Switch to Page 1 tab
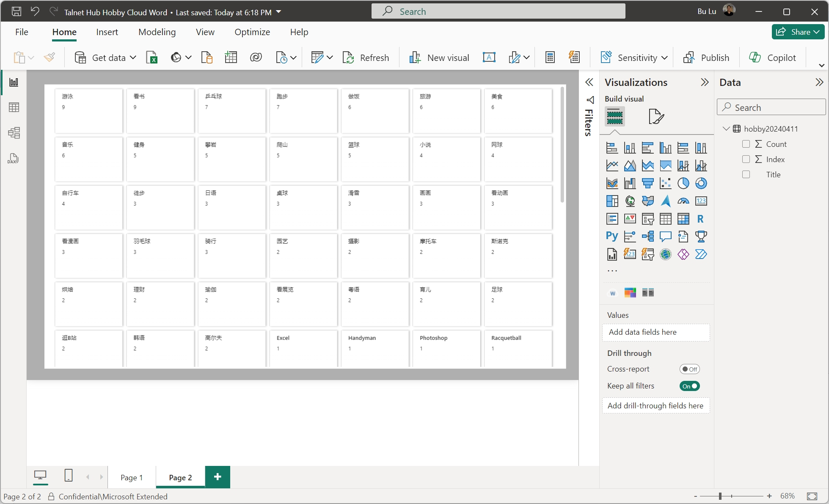 (x=132, y=477)
